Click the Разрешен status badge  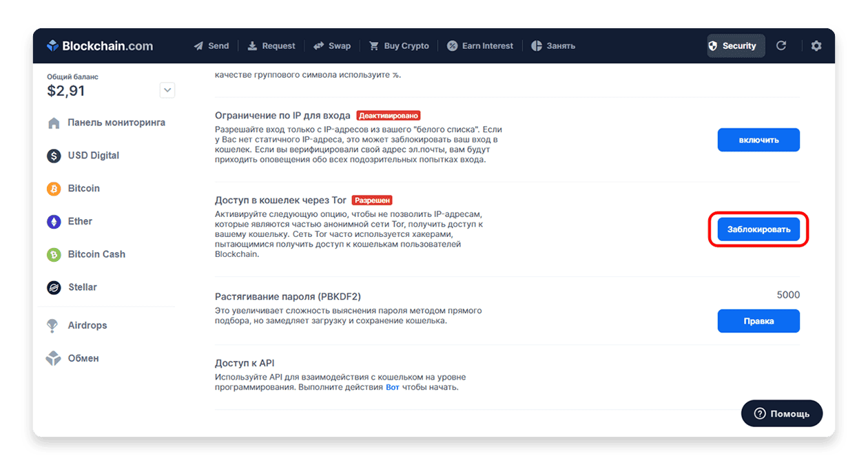coord(372,200)
